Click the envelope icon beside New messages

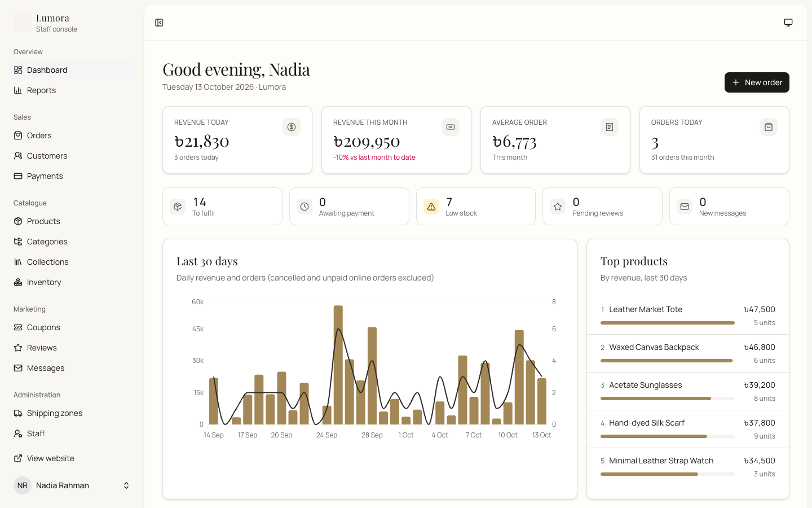tap(685, 207)
